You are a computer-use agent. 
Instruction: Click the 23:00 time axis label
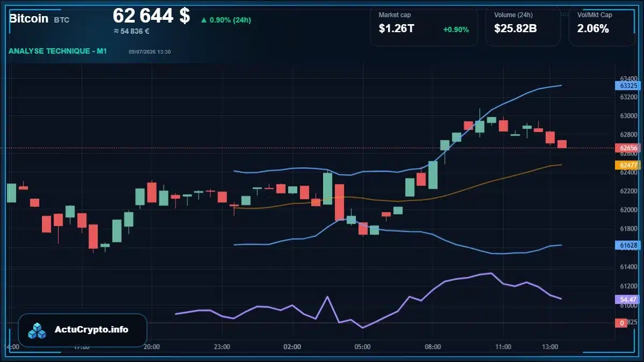(222, 347)
